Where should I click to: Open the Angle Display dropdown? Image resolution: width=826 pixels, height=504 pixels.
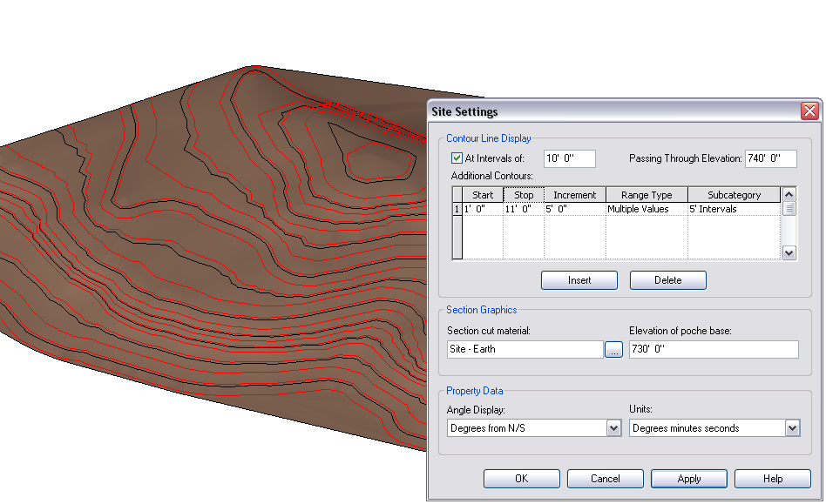point(613,428)
